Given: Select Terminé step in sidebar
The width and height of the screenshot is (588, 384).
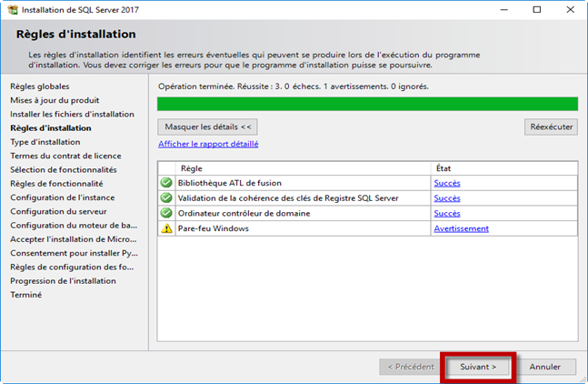Looking at the screenshot, I should click(25, 295).
